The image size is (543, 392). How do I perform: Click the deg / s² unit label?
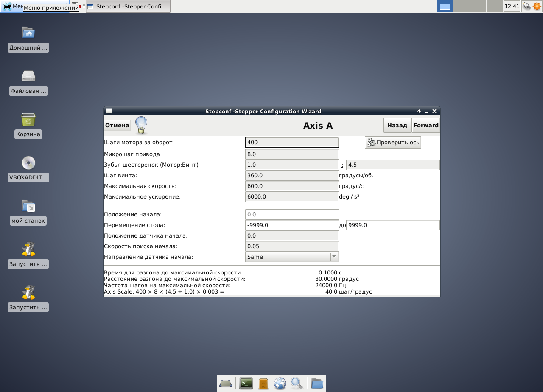[x=349, y=197]
